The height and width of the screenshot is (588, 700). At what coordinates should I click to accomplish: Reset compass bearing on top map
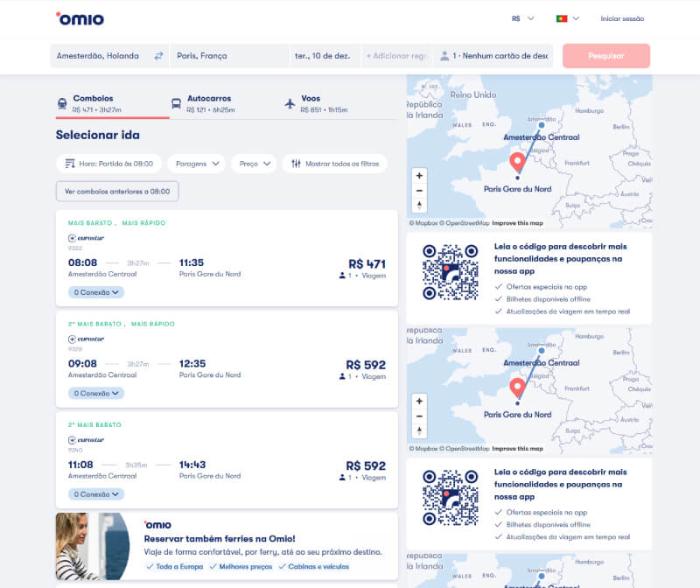click(419, 206)
